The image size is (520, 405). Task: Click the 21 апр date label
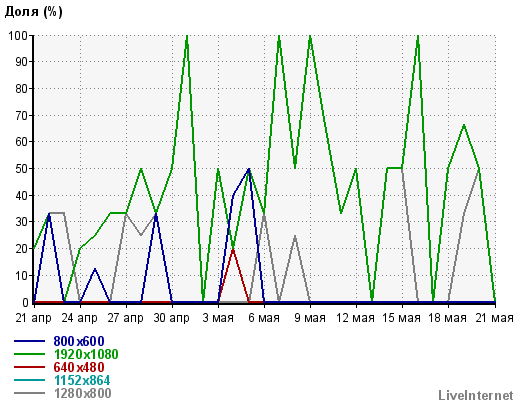tap(33, 318)
